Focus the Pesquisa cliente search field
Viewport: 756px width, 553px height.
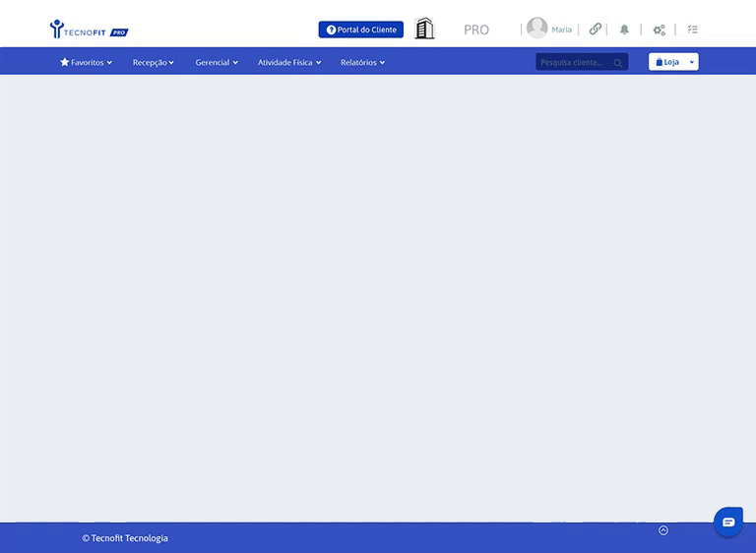[582, 62]
